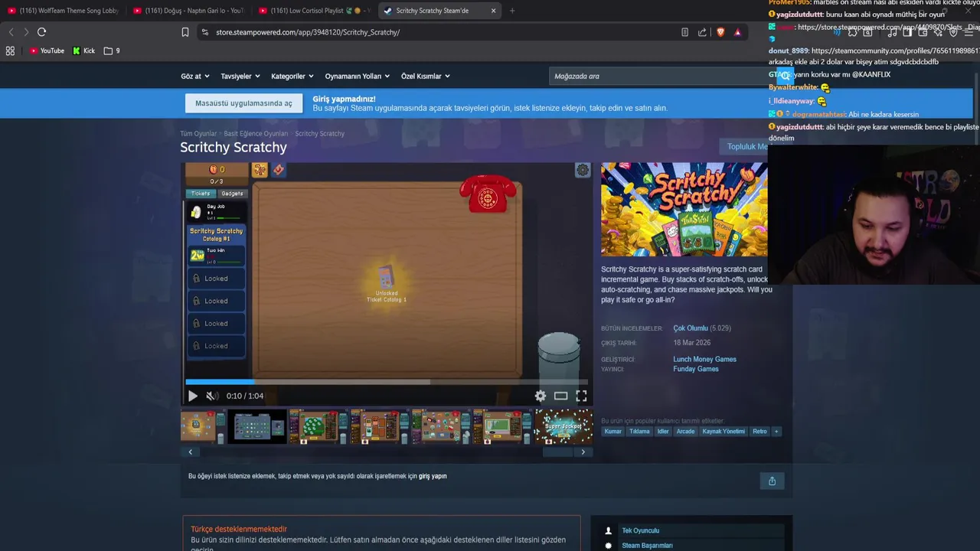
Task: Unmute the trailer with the speaker icon
Action: coord(212,396)
